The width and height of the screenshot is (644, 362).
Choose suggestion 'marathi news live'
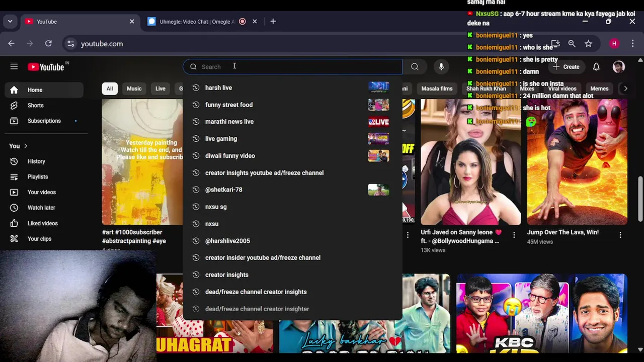292,122
